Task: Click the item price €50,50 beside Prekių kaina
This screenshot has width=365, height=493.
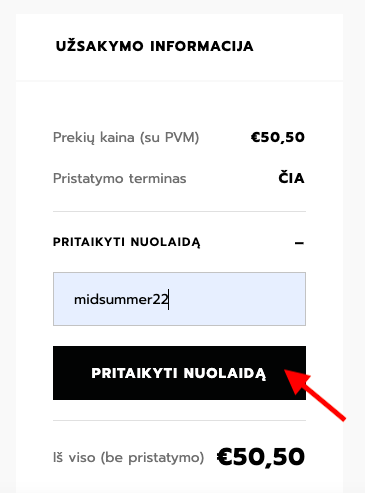Action: click(278, 137)
